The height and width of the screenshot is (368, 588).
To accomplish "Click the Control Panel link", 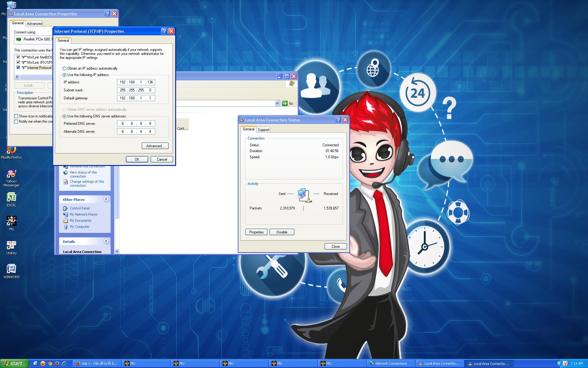I will click(x=80, y=208).
